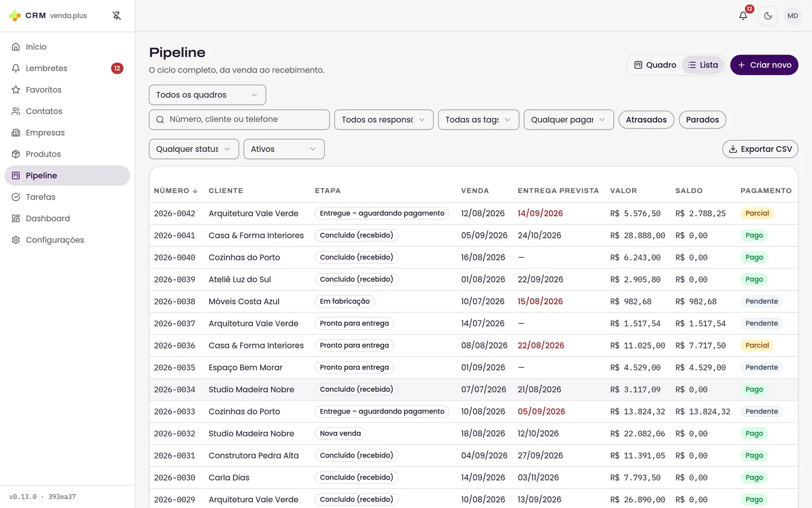Open the Todas as tags dropdown
812x508 pixels.
pyautogui.click(x=479, y=120)
